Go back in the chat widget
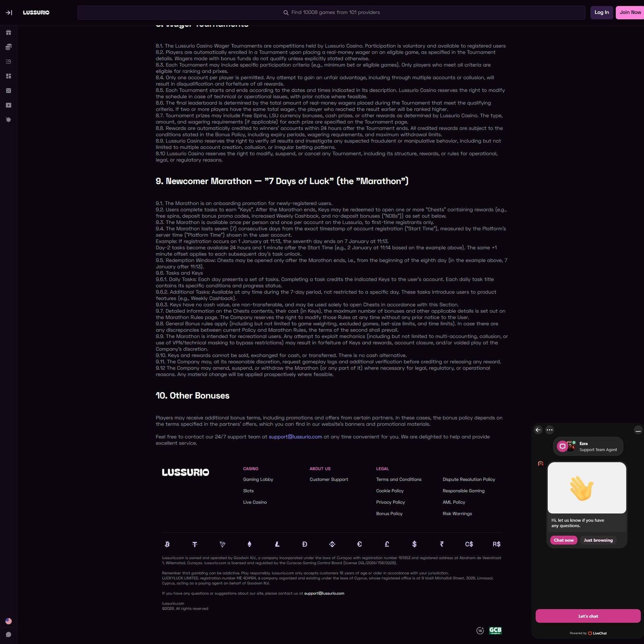This screenshot has width=644, height=644. tap(538, 430)
